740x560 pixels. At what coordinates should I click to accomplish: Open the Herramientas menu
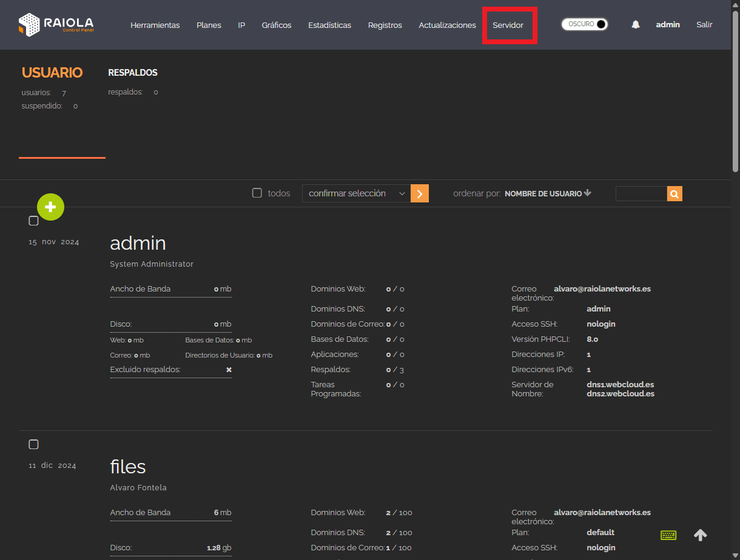(155, 25)
